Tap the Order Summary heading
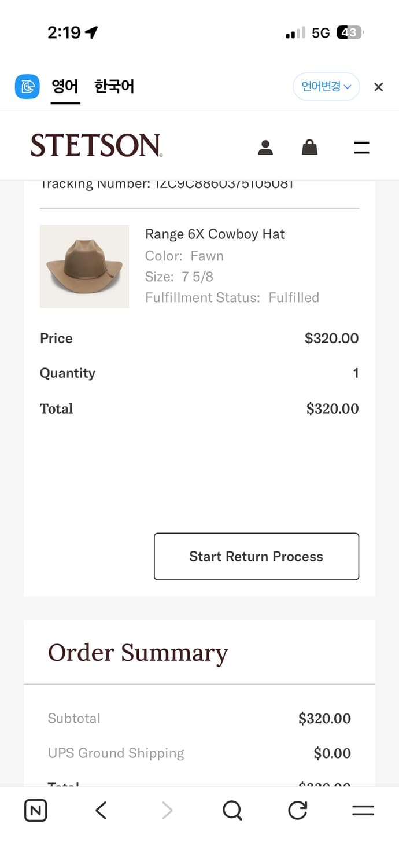 [138, 653]
